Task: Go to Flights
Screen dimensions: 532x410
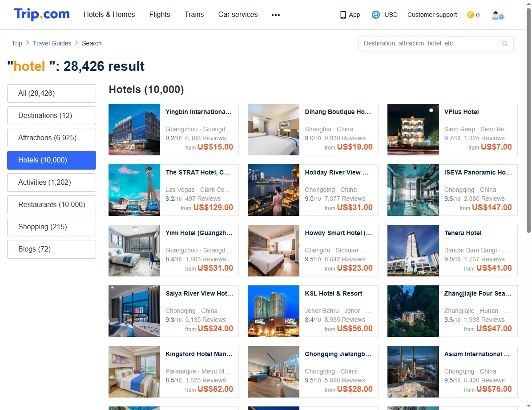Action: coord(159,15)
